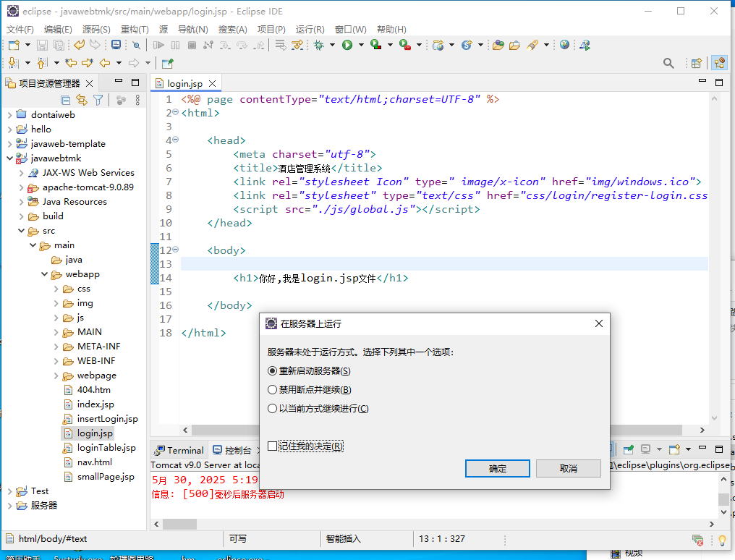This screenshot has width=735, height=560.
Task: Click the Collapse All icon in project explorer
Action: [66, 101]
